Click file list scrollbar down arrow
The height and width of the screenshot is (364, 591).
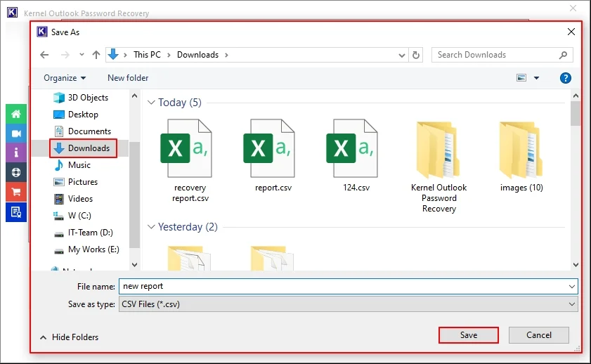click(576, 265)
